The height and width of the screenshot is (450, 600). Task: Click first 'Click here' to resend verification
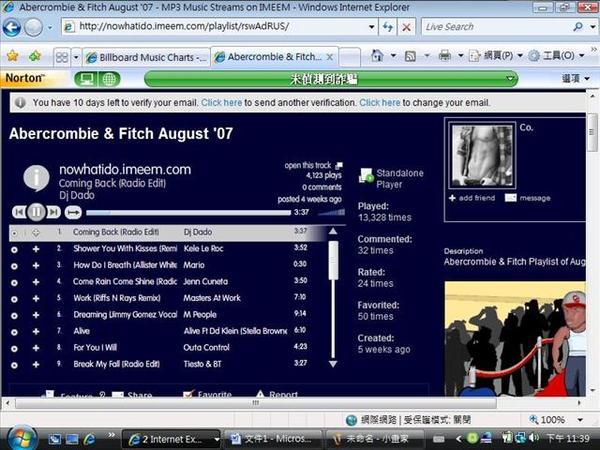pyautogui.click(x=222, y=103)
